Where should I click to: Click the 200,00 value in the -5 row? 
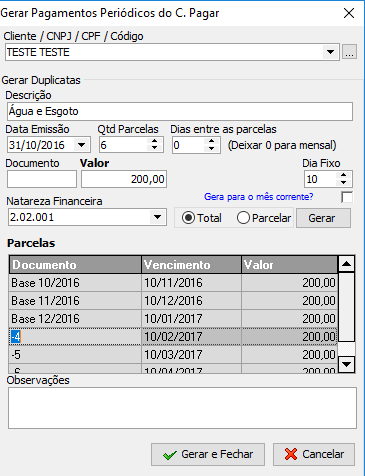pyautogui.click(x=289, y=355)
